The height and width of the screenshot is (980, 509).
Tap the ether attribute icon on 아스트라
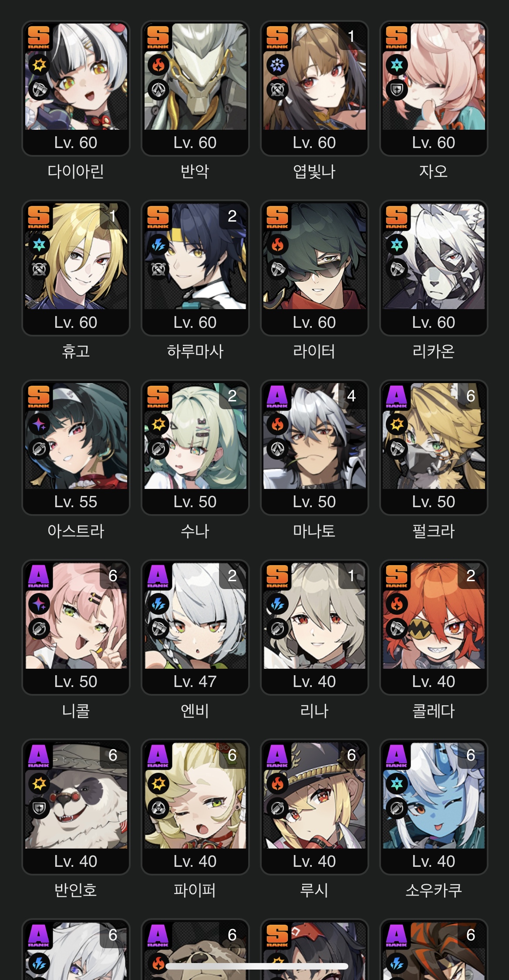[39, 425]
